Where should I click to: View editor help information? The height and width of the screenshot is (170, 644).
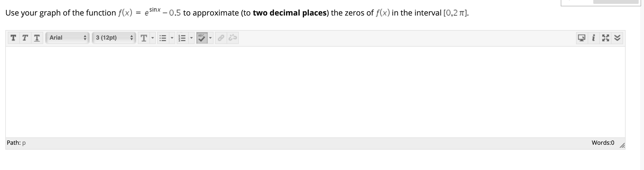(x=594, y=38)
